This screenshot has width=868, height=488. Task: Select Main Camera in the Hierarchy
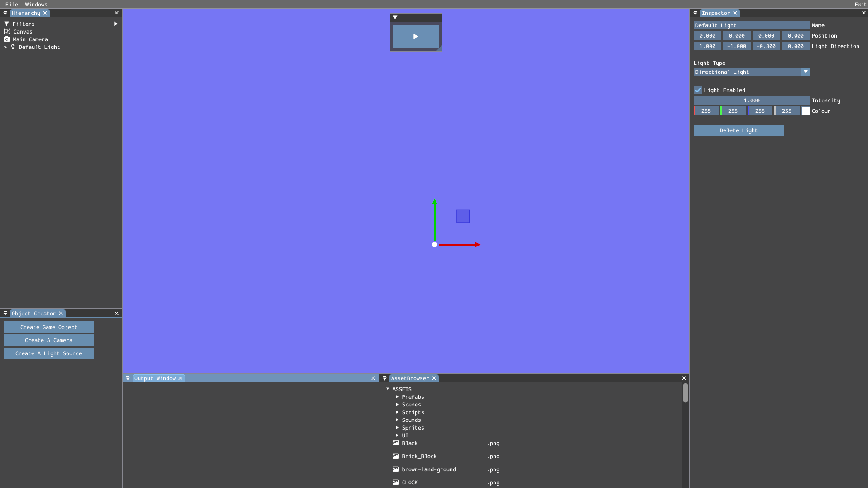click(30, 39)
